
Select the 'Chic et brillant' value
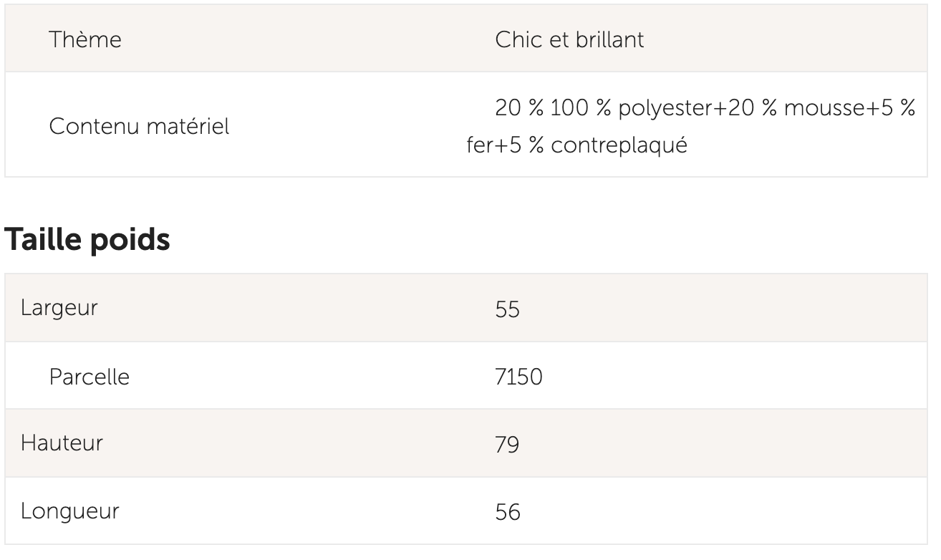(x=569, y=39)
